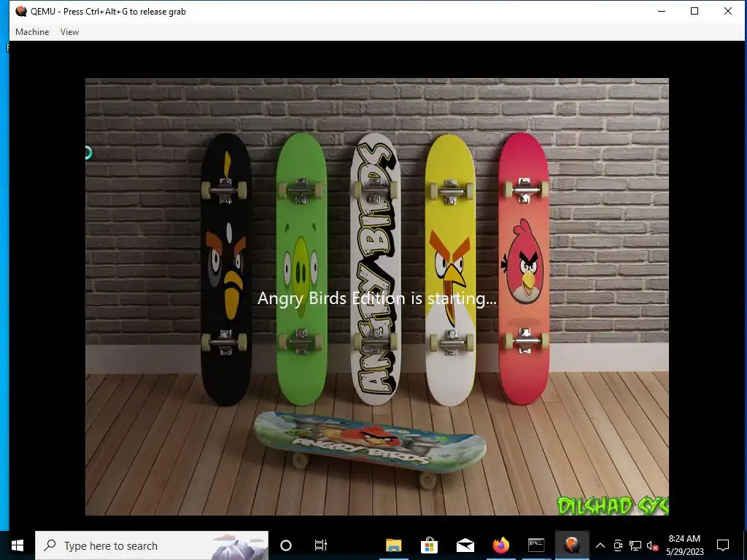
Task: Open the Machine menu in QEMU
Action: (x=32, y=32)
